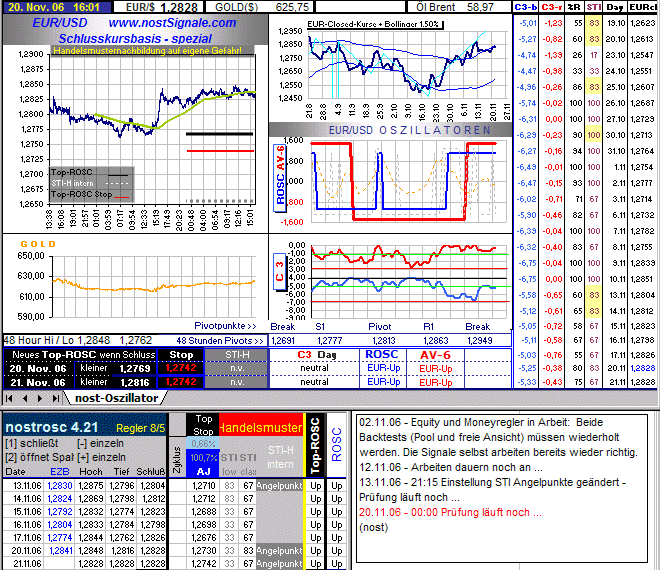Go to next sheet using tab arrow

(40, 398)
